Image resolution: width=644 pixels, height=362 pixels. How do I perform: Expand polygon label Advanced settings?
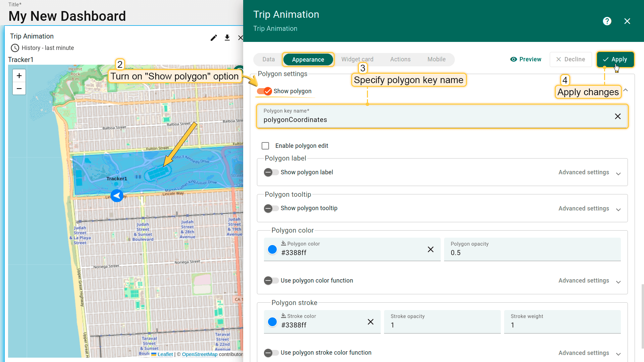point(590,172)
